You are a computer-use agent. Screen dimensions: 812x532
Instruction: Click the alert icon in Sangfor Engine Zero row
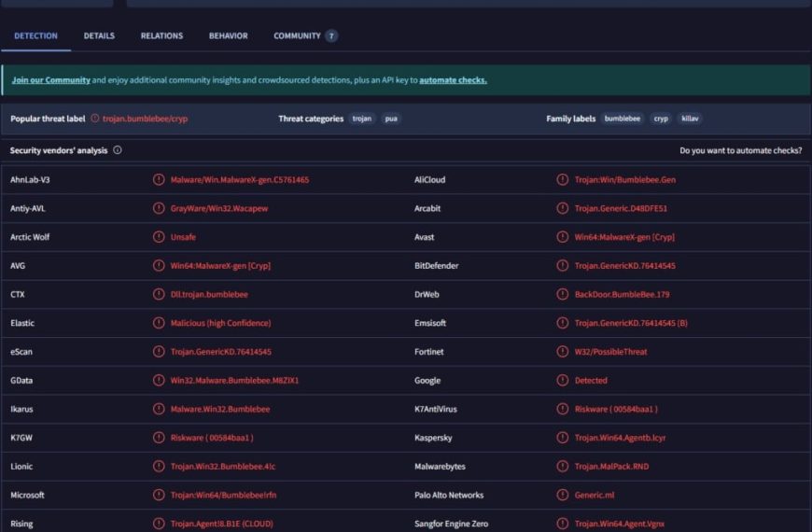coord(563,524)
